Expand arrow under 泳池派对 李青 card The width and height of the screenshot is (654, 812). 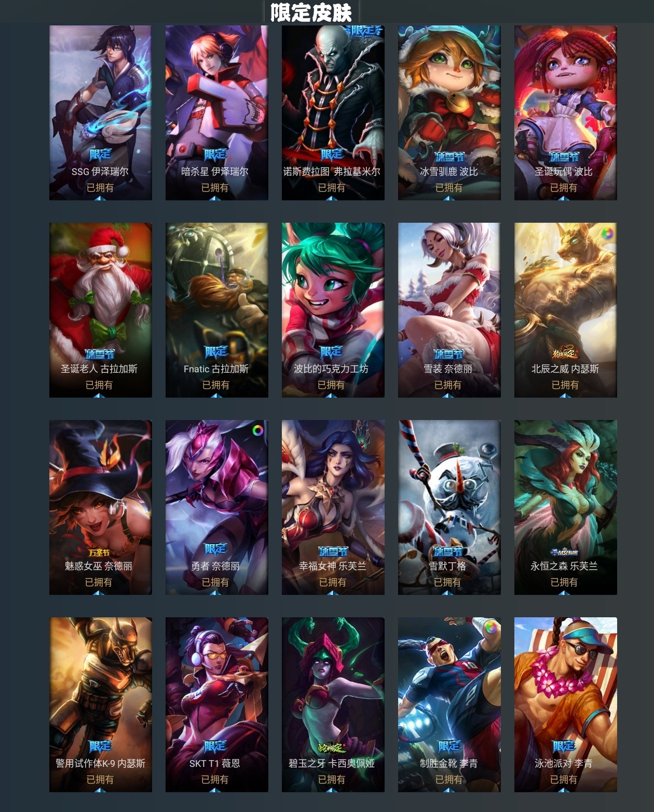pyautogui.click(x=564, y=790)
